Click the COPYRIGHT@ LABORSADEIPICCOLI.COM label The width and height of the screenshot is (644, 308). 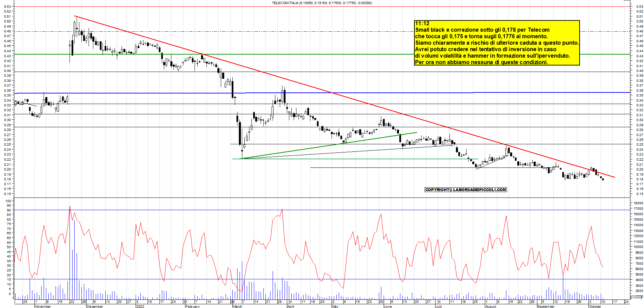tap(466, 190)
